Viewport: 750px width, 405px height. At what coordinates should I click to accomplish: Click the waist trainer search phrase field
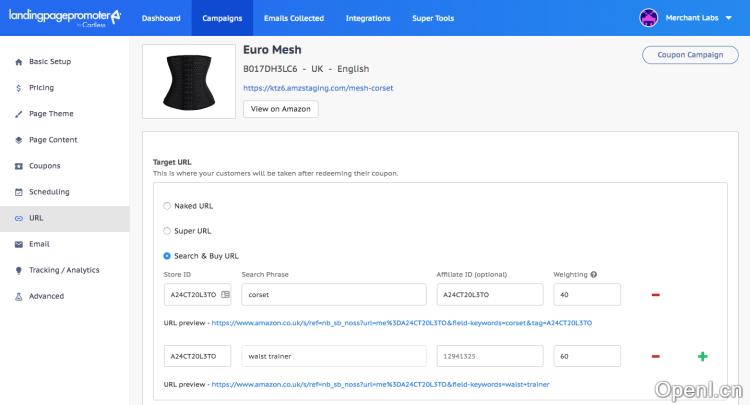pos(333,356)
